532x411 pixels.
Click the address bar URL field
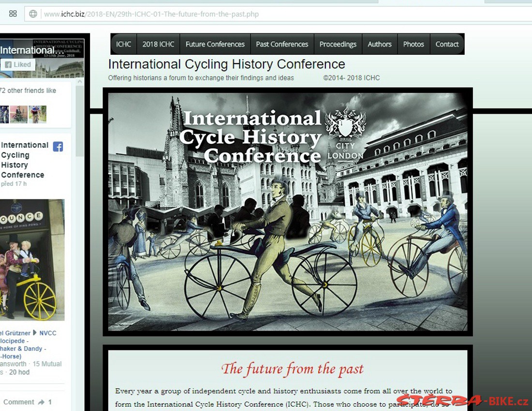[278, 14]
